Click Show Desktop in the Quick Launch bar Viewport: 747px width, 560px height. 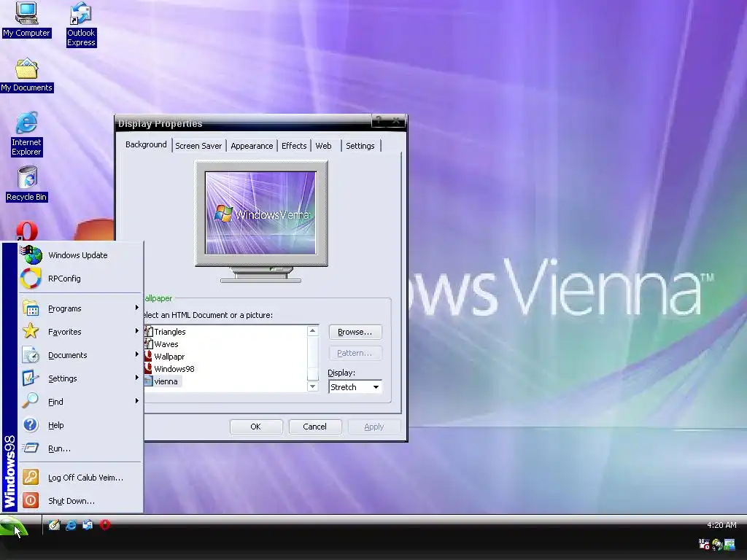click(54, 525)
